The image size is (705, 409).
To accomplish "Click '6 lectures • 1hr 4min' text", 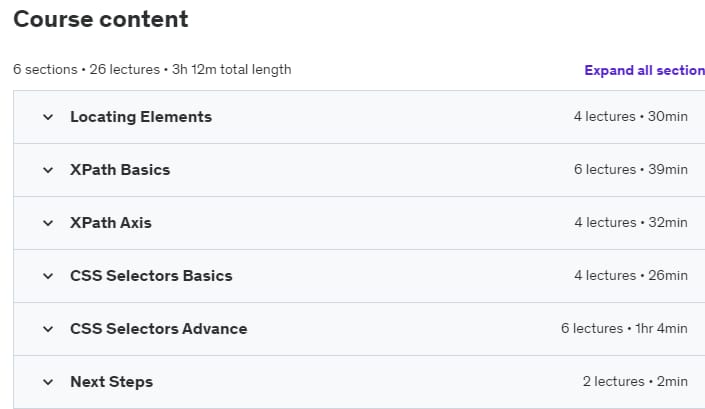I will pos(624,329).
